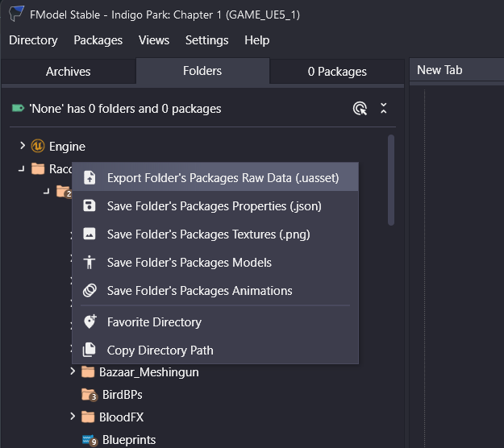Viewport: 504px width, 448px height.
Task: Expand the Bazaar_Meshingun folder
Action: pos(73,371)
